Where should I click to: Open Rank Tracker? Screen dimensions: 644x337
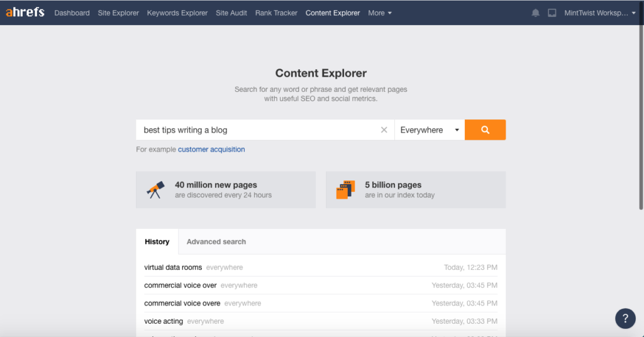pos(276,13)
